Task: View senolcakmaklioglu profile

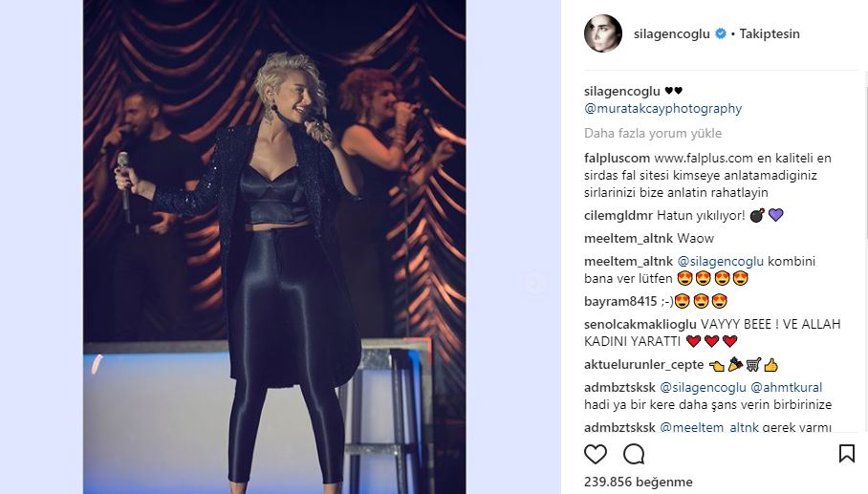Action: (x=640, y=324)
